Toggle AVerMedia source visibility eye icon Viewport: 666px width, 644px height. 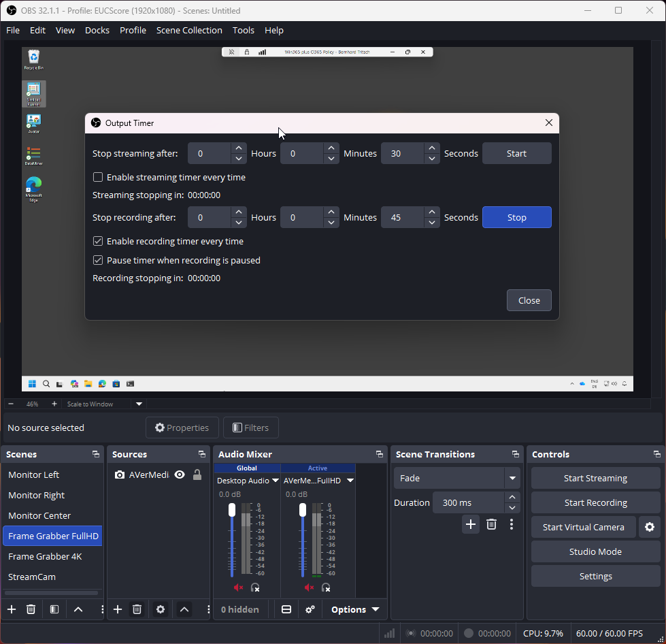[x=179, y=474]
